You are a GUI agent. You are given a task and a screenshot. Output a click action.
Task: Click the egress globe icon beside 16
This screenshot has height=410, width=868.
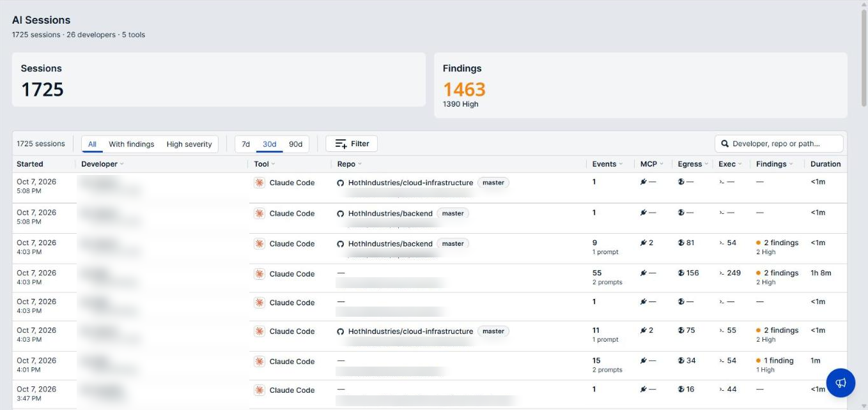681,389
